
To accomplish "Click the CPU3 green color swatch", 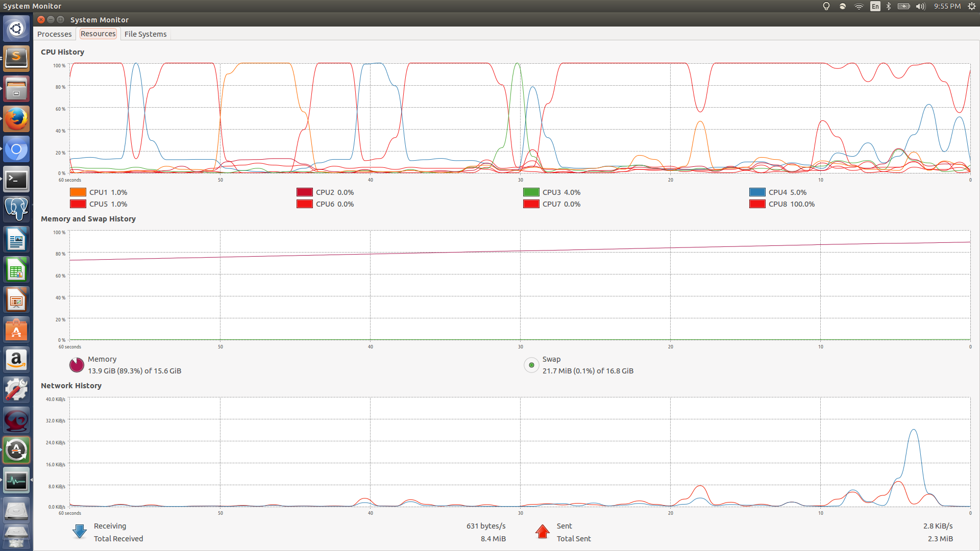I will pos(531,192).
